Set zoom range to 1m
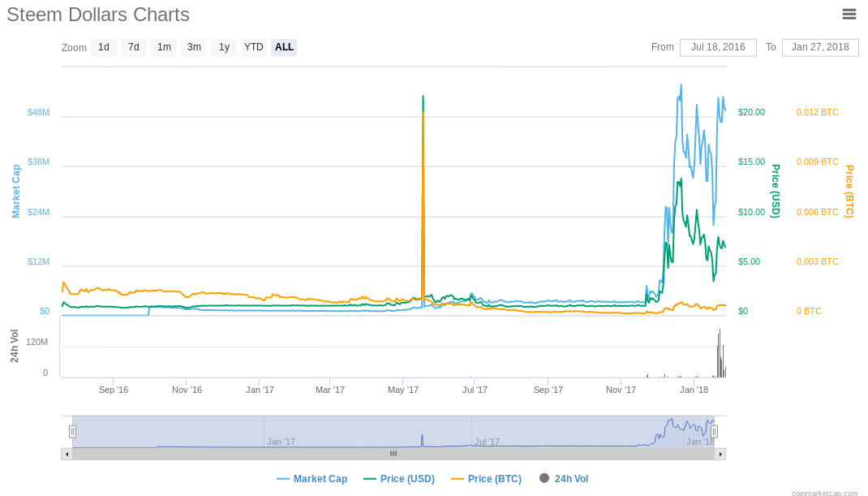Screen dimensions: 868x496 (x=164, y=47)
